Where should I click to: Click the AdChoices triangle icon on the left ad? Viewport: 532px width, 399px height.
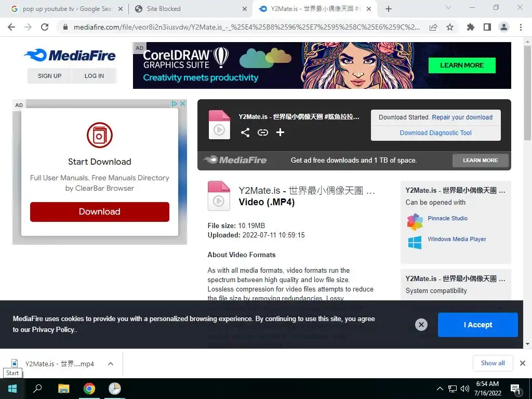tap(175, 104)
